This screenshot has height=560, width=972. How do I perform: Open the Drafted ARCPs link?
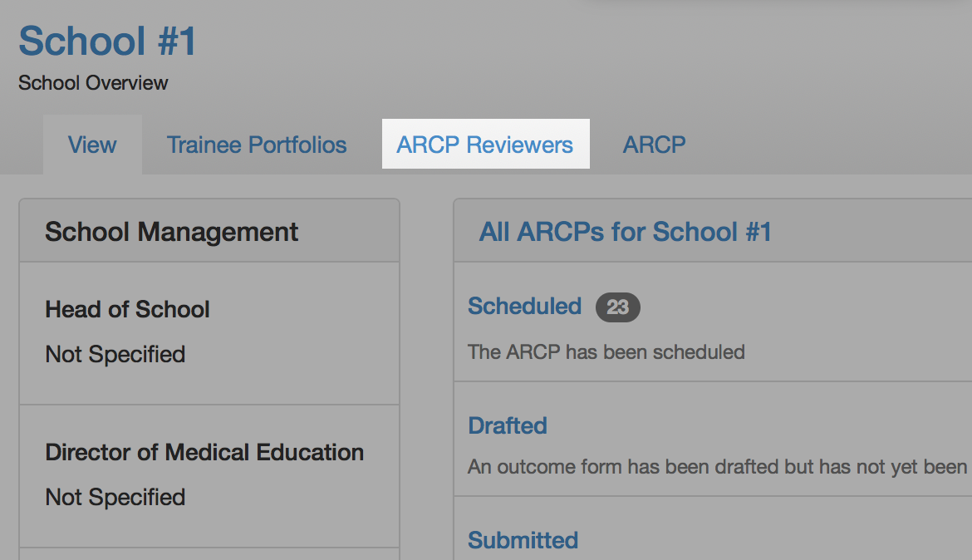coord(507,425)
